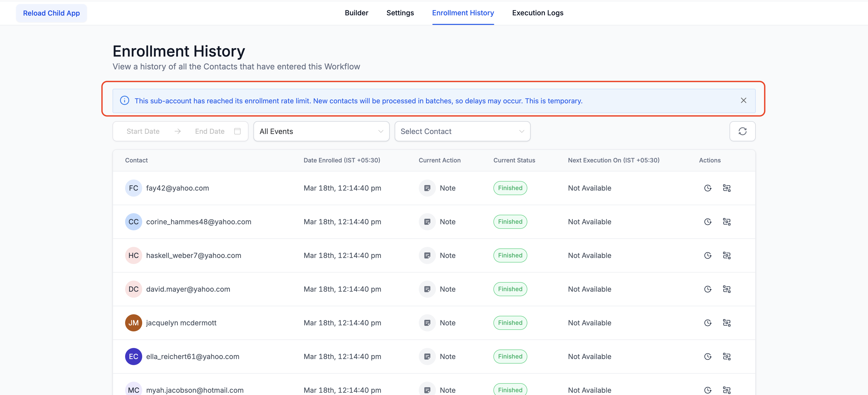Viewport: 868px width, 395px height.
Task: Click the info icon in banner
Action: (x=124, y=101)
